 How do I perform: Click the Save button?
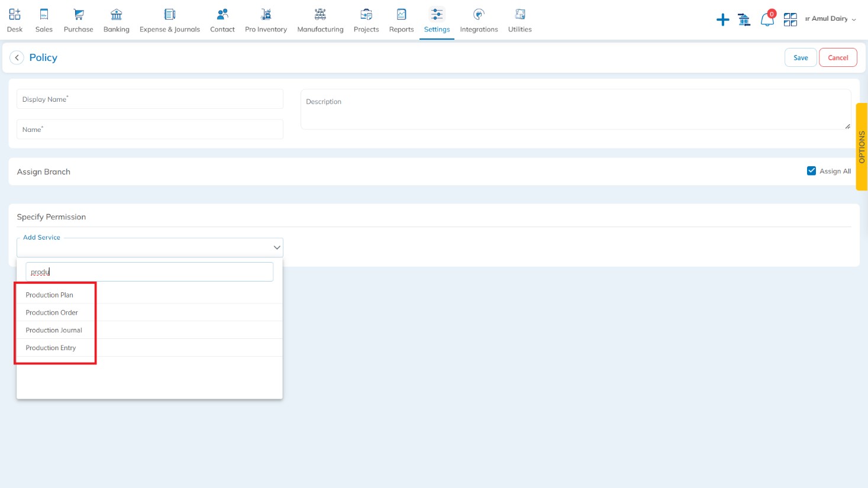point(801,57)
